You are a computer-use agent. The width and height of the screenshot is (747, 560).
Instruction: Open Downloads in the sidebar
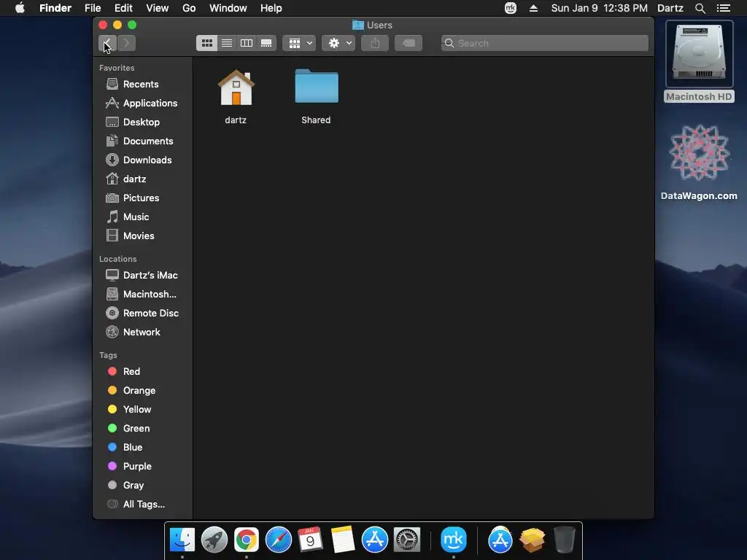click(x=143, y=160)
